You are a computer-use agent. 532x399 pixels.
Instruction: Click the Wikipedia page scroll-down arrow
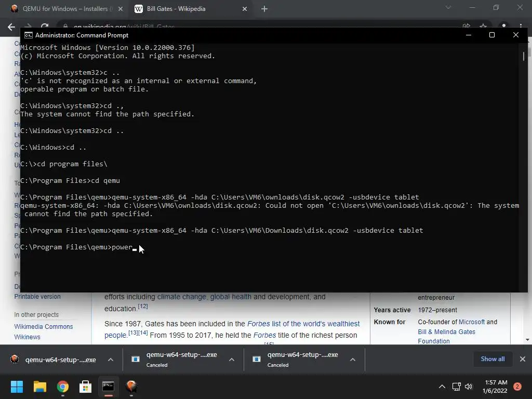coord(527,340)
